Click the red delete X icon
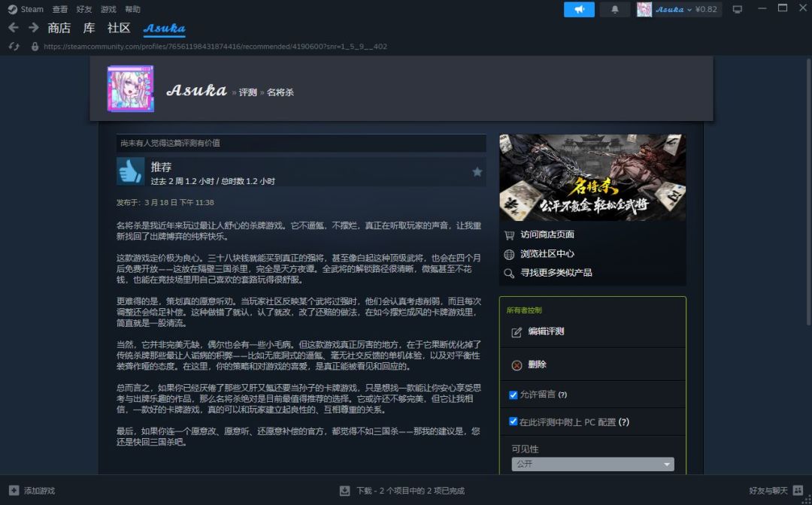This screenshot has height=505, width=812. (x=517, y=365)
